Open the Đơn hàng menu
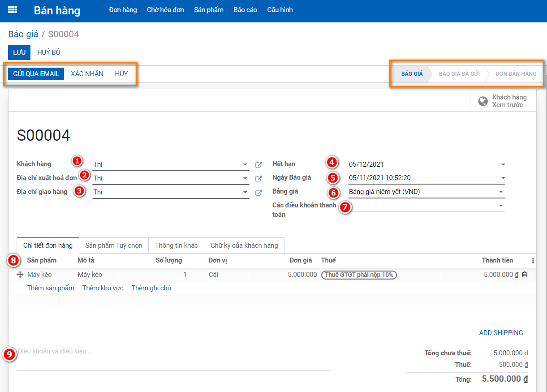 [x=123, y=10]
